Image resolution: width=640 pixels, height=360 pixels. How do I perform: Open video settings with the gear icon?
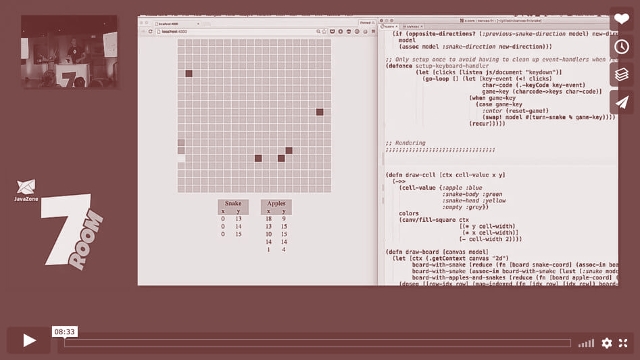coord(607,343)
